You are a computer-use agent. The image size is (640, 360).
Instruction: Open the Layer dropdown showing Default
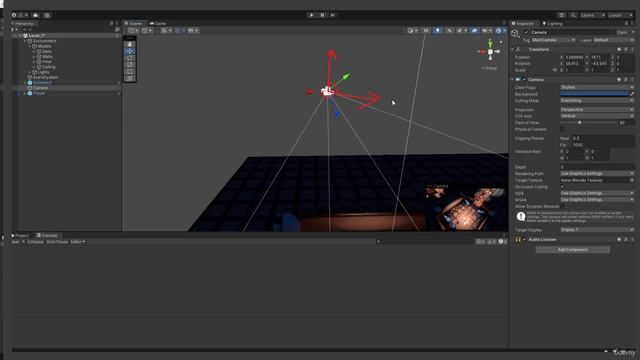click(613, 40)
